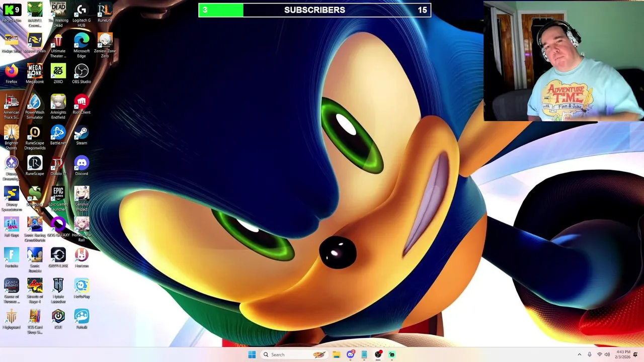644x362 pixels.
Task: Click the Subscribers goal progress bar
Action: pos(315,10)
